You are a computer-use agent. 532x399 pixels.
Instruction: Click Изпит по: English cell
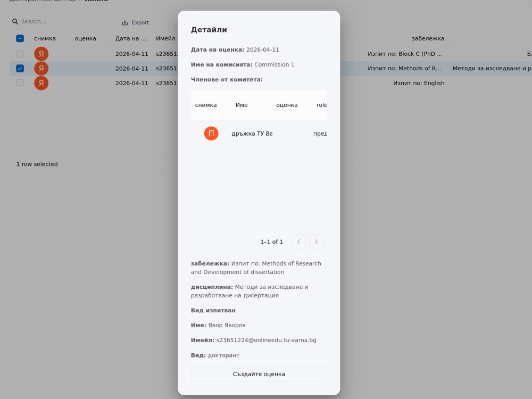[x=419, y=83]
